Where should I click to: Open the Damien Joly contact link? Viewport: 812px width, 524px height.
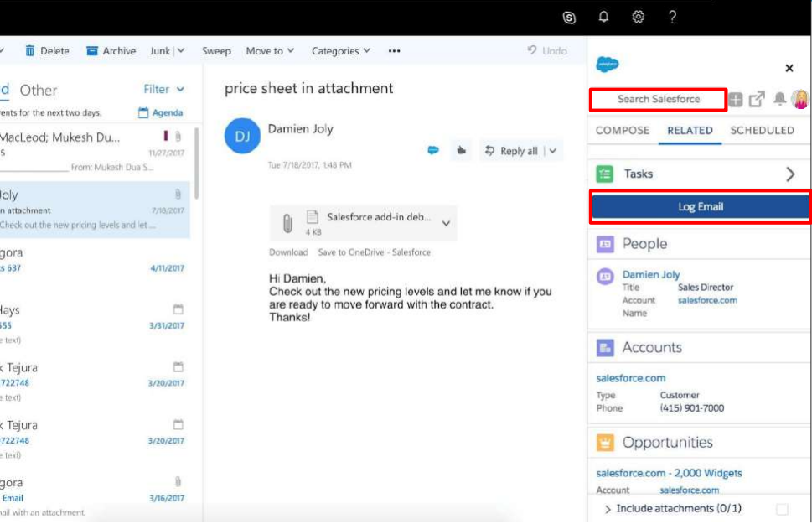click(x=651, y=274)
